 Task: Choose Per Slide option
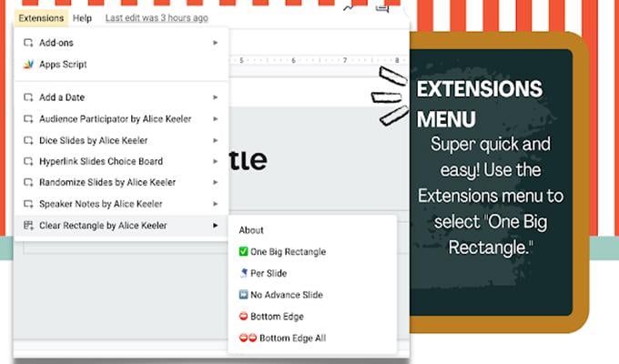(312, 273)
